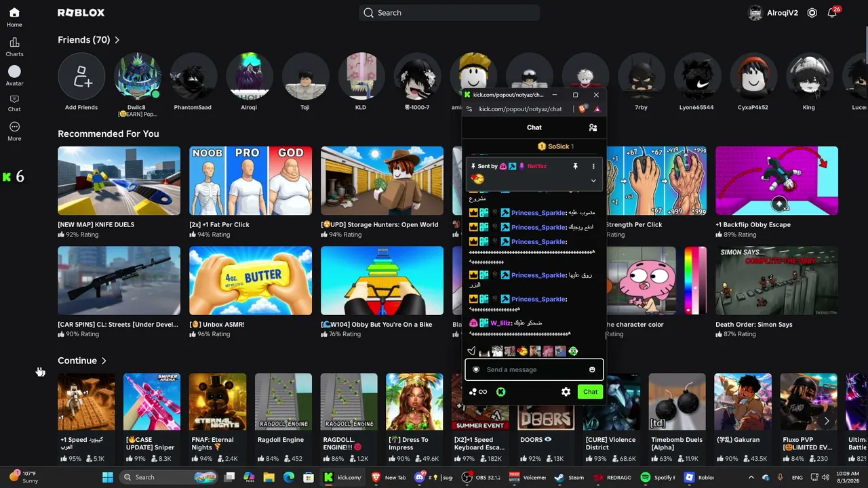Viewport: 868px width, 488px height.
Task: Open friend King's avatar
Action: [x=808, y=77]
